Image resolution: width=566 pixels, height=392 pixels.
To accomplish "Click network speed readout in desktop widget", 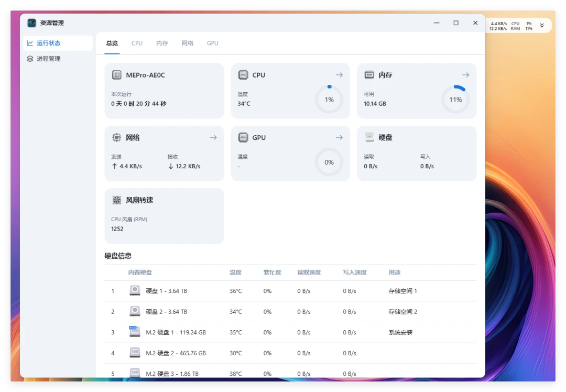I will coord(498,26).
